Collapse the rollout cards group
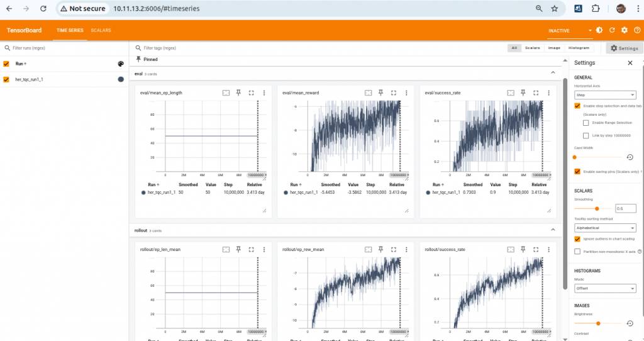 pos(553,229)
